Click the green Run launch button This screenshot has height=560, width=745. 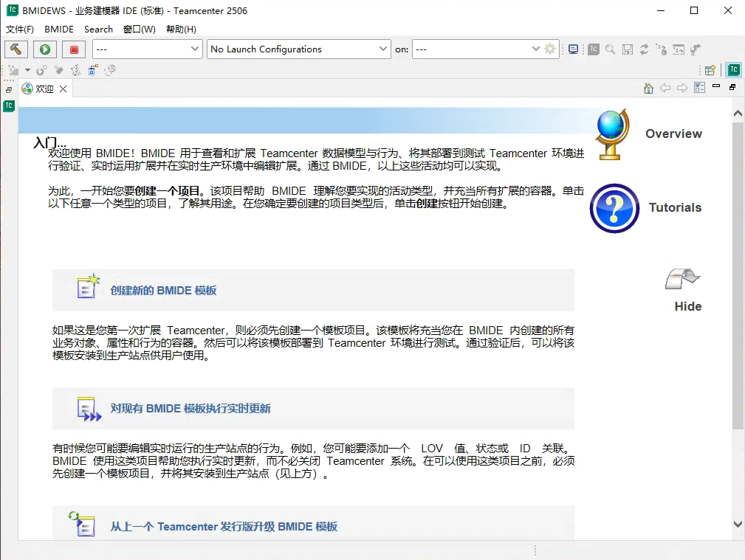coord(45,49)
